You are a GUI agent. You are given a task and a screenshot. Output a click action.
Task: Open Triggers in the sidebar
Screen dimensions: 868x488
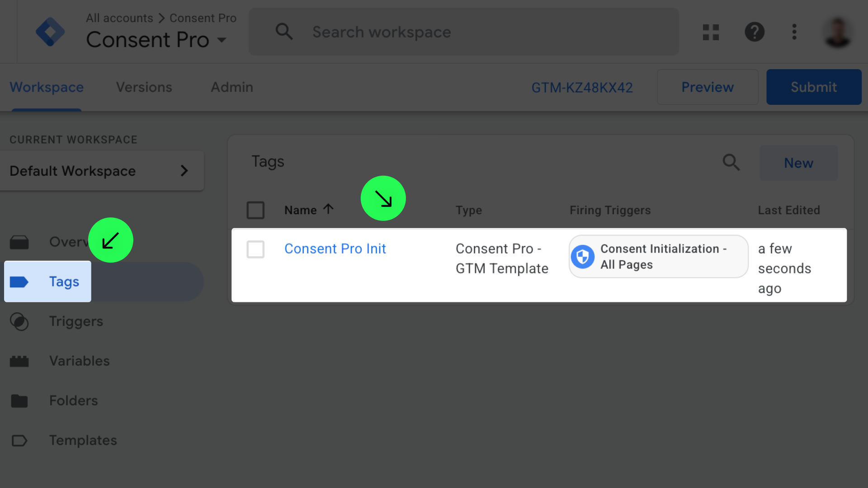[x=76, y=321]
